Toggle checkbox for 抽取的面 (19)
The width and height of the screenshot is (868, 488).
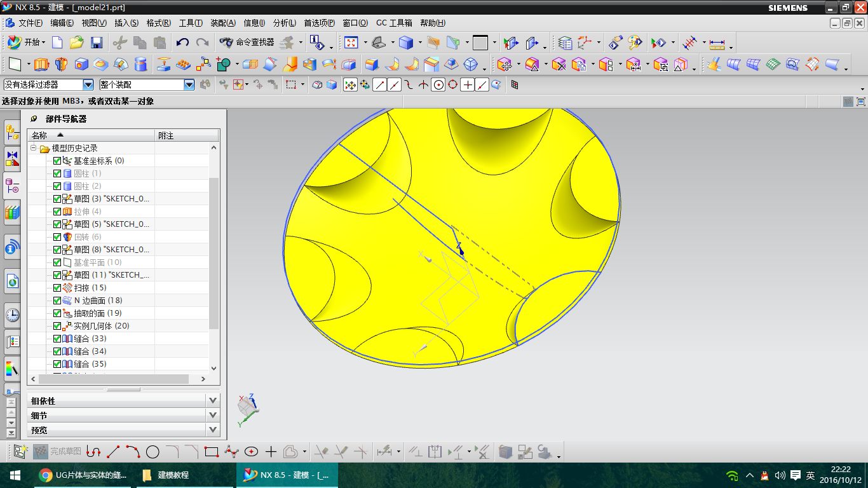click(x=57, y=313)
